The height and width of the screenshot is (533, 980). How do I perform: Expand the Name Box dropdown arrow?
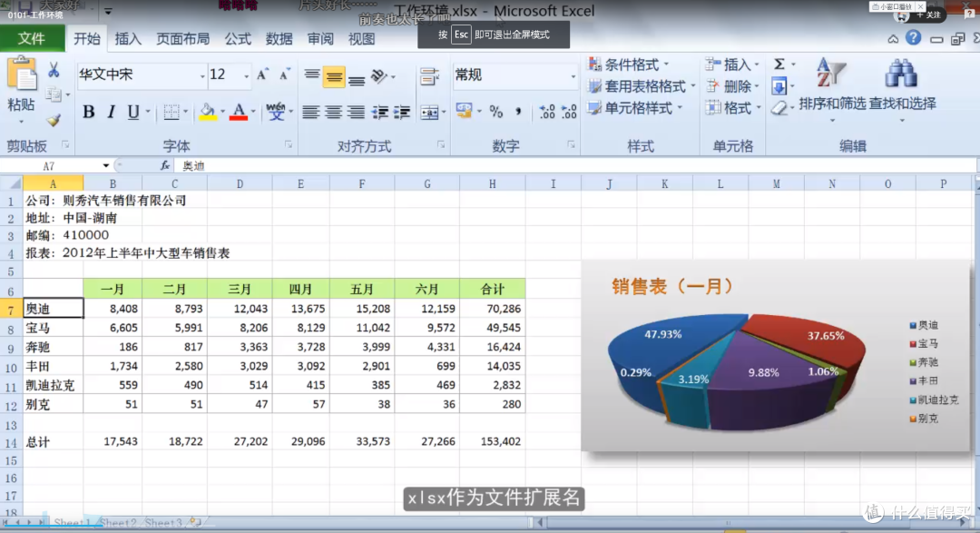pos(105,166)
